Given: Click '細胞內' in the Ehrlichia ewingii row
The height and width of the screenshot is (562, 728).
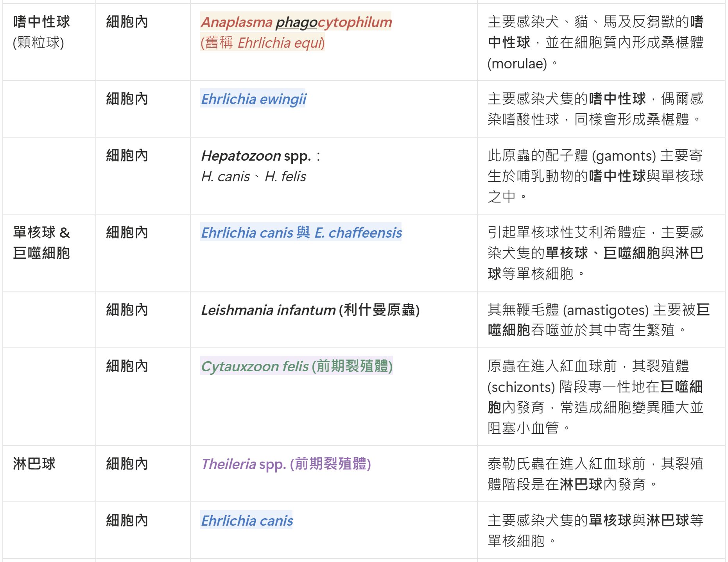Looking at the screenshot, I should point(127,98).
